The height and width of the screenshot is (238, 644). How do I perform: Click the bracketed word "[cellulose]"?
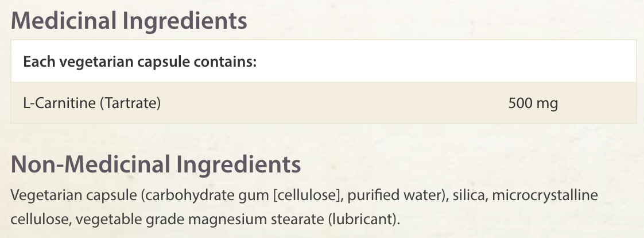point(305,196)
